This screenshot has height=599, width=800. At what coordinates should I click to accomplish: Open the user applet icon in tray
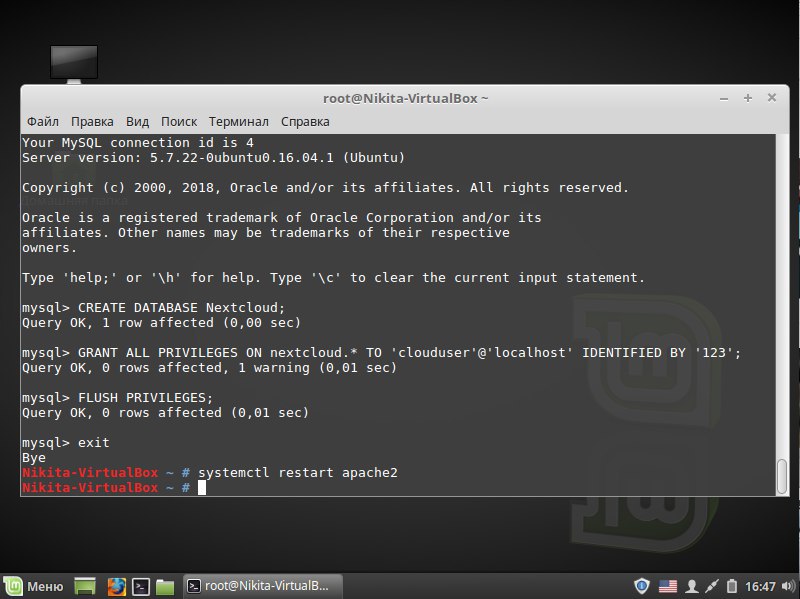[692, 586]
